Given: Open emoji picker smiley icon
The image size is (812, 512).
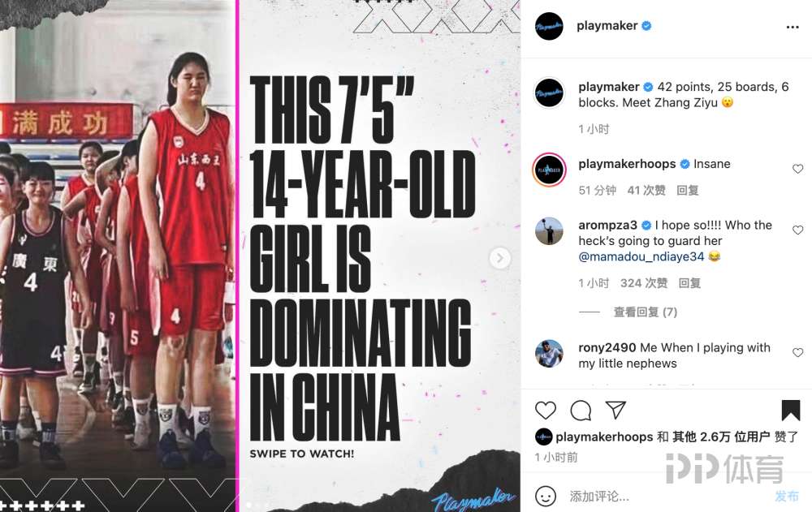Looking at the screenshot, I should coord(546,497).
